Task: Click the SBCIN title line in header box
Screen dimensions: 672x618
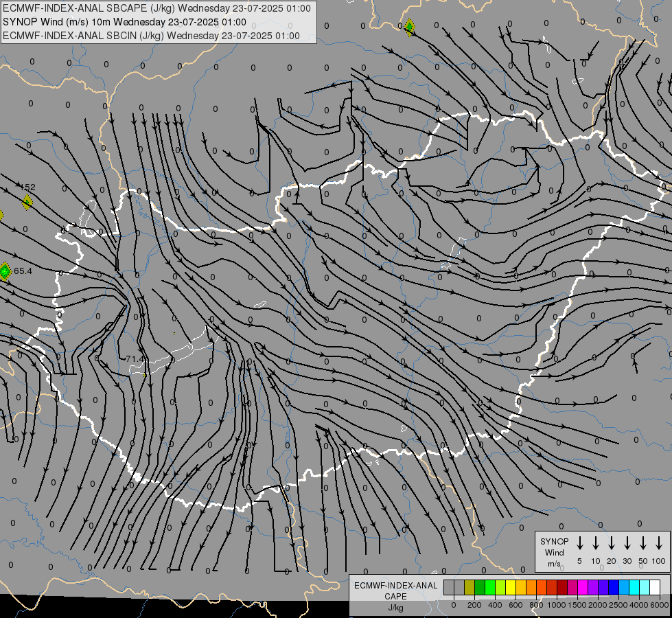Action: point(151,36)
